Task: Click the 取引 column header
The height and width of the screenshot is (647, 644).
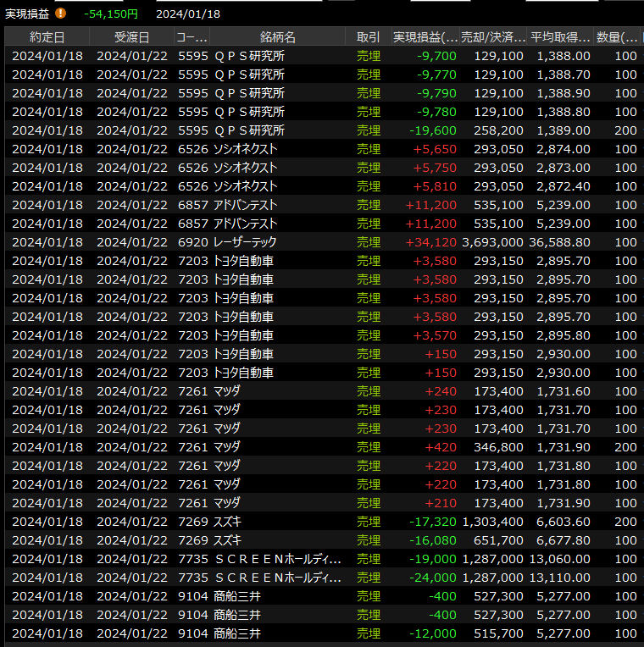Action: click(x=369, y=37)
